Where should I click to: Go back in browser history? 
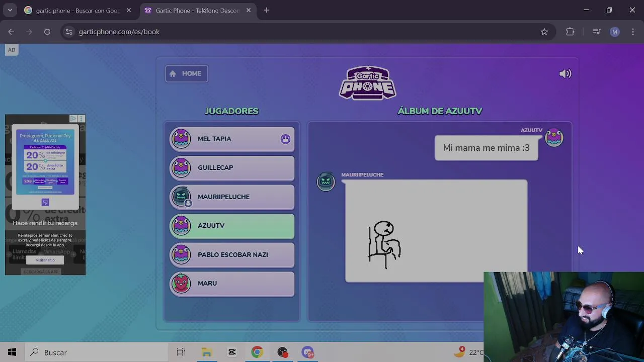tap(11, 32)
